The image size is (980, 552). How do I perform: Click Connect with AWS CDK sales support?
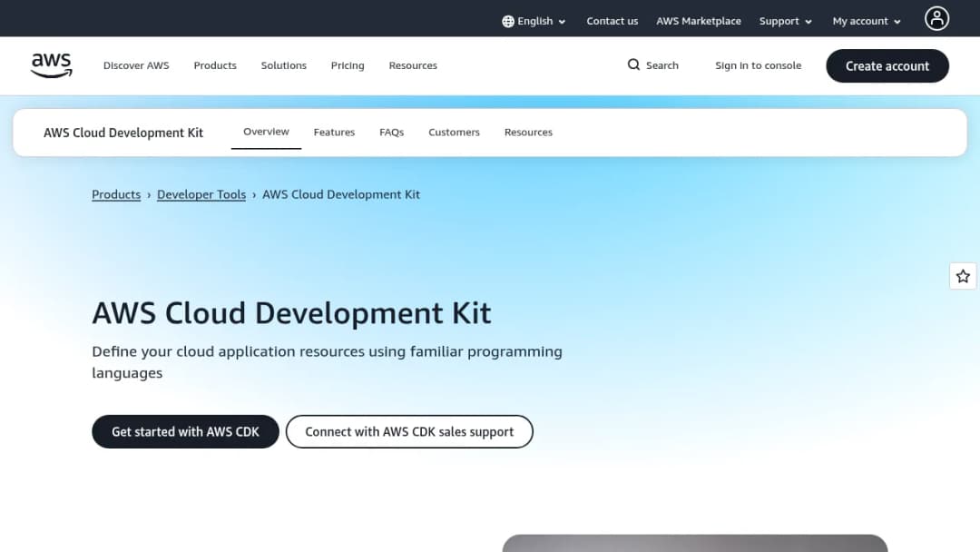coord(409,431)
